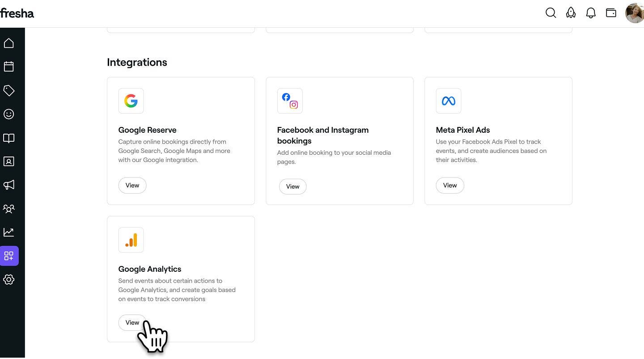Open the Sales tag icon in sidebar
644x359 pixels.
[9, 90]
